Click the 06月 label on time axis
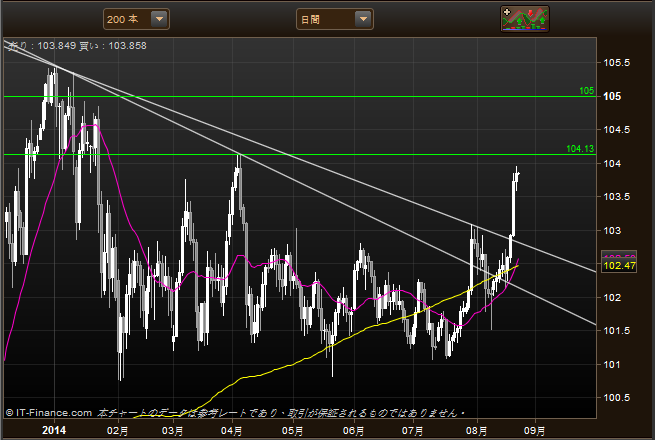The width and height of the screenshot is (655, 440). 353,430
